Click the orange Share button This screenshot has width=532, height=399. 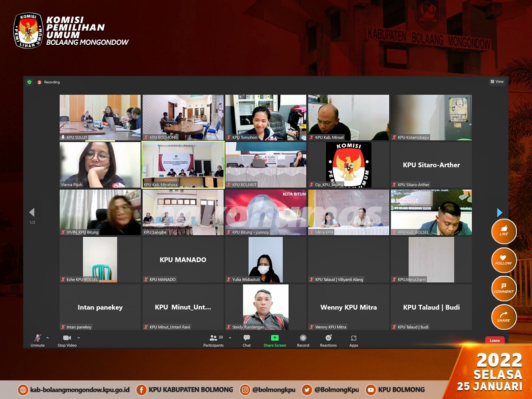(x=504, y=317)
